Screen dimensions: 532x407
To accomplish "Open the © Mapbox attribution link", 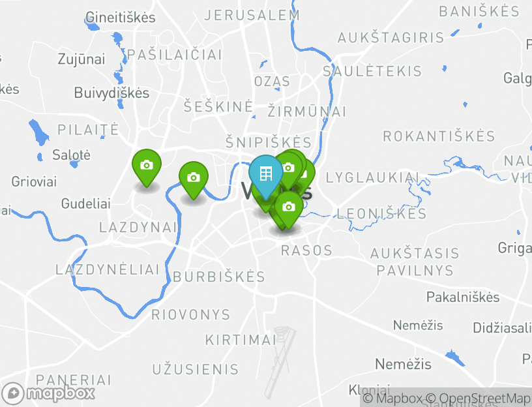I will (392, 398).
